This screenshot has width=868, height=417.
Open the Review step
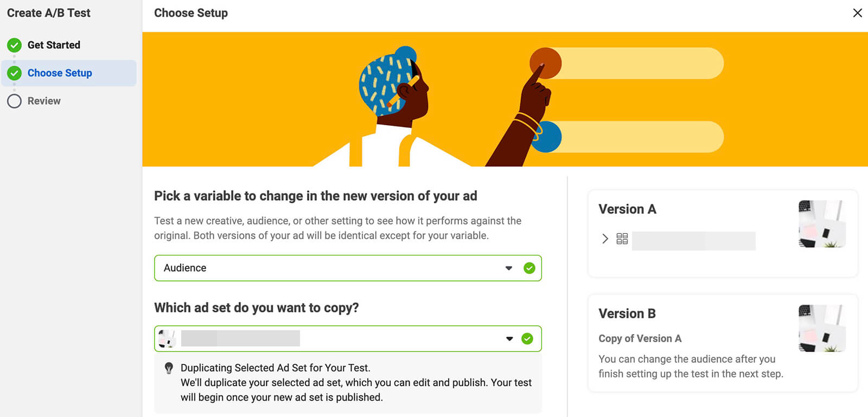pos(44,101)
